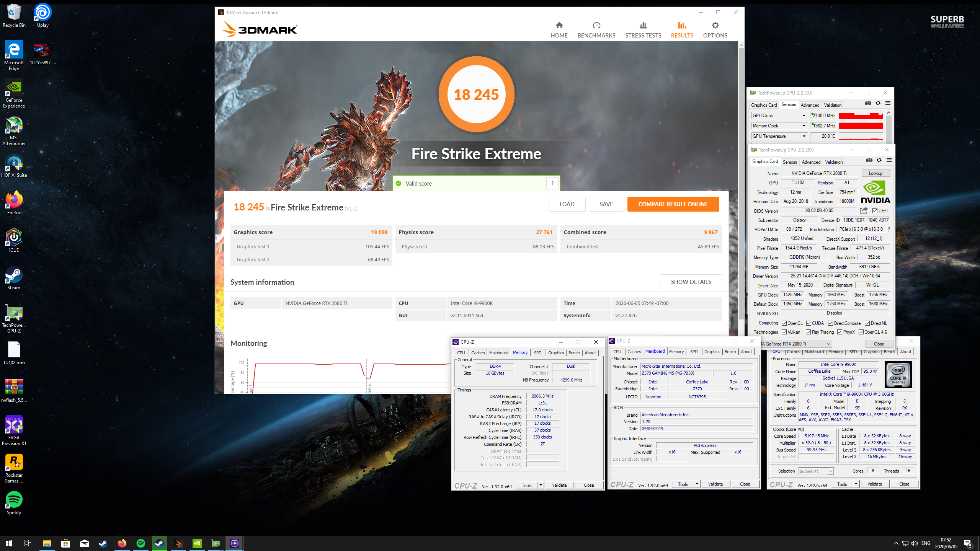Toggle the UEFI checkbox in GPU-Z
Viewport: 980px width, 551px height.
click(x=875, y=211)
